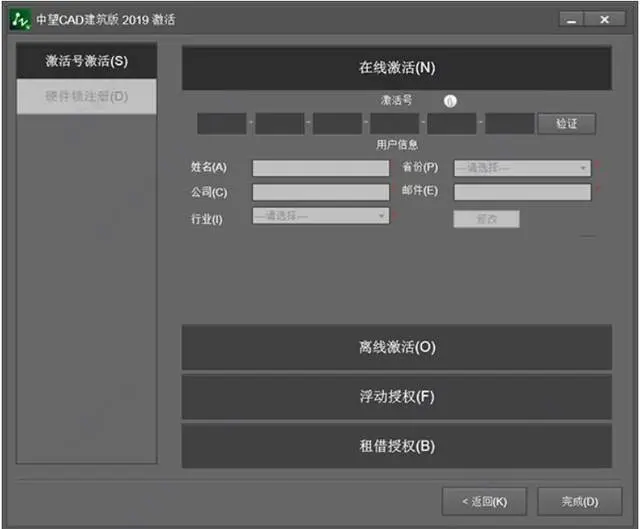The width and height of the screenshot is (640, 529).
Task: Click the 公司(C) label
Action: (209, 192)
